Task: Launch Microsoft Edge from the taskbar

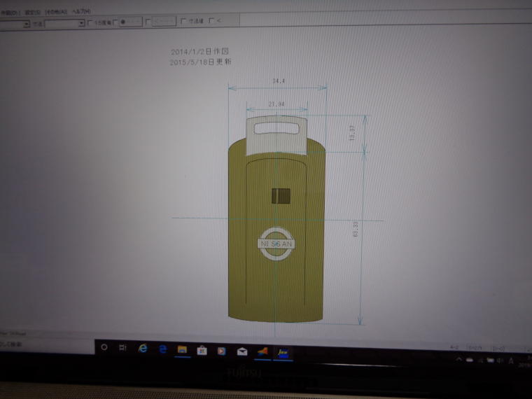Action: point(163,349)
